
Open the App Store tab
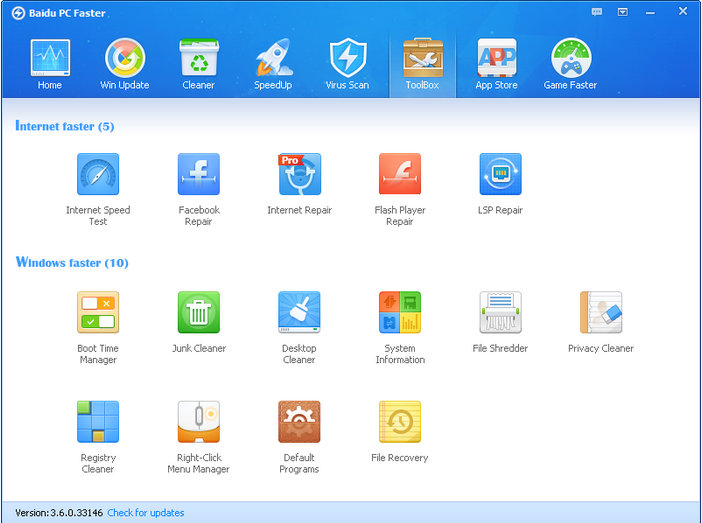click(x=497, y=64)
